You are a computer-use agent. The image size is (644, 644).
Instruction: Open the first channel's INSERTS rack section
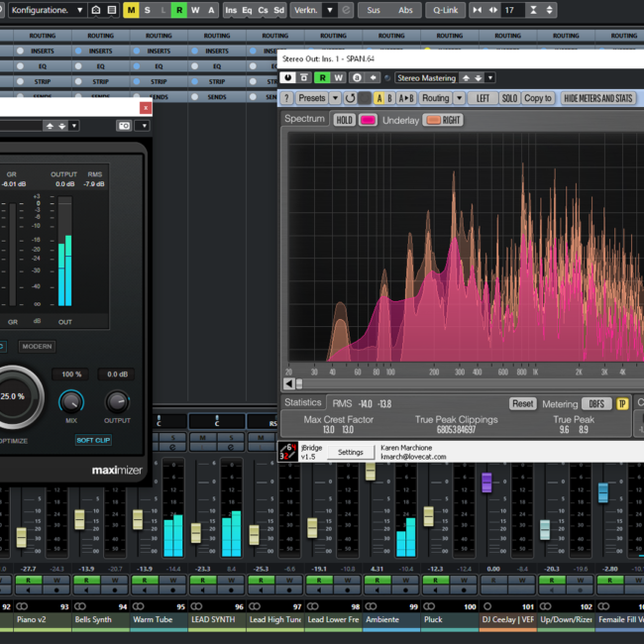[x=43, y=51]
